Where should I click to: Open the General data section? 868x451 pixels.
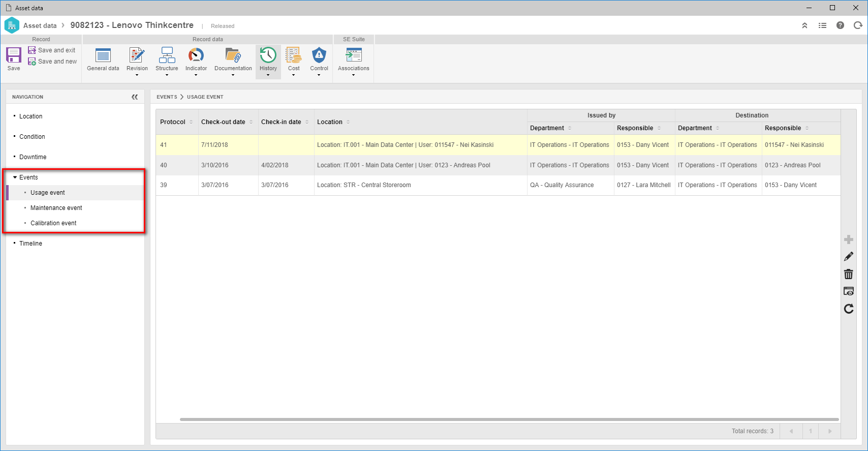(103, 55)
